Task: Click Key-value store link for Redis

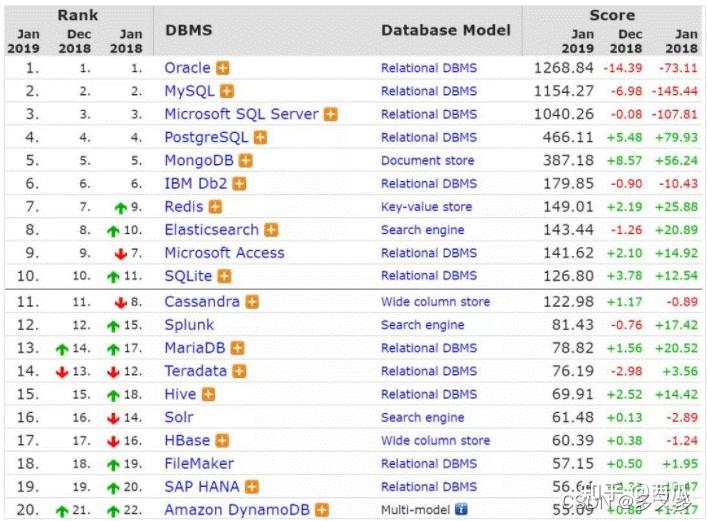Action: tap(426, 207)
